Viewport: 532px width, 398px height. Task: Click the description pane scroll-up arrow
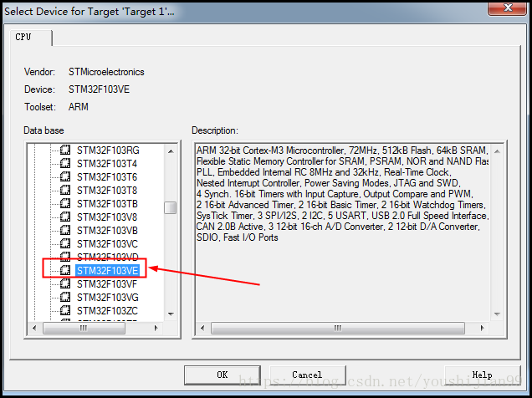(x=497, y=151)
